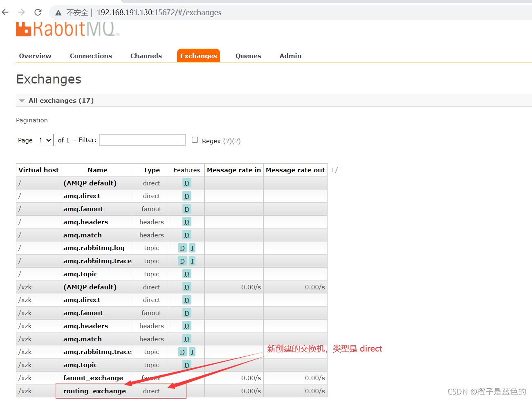Click the D feature badge for / amq.direct

point(187,196)
